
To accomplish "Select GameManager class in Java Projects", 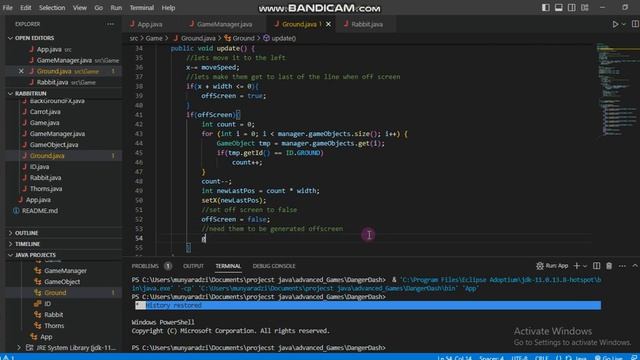I will [x=65, y=271].
